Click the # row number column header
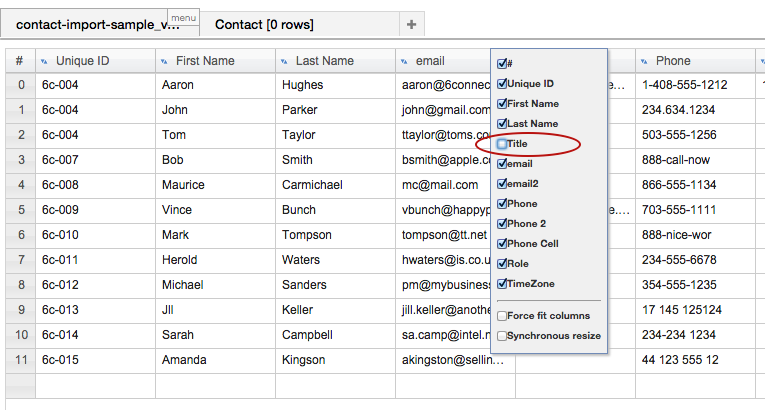This screenshot has height=410, width=765. tap(19, 61)
